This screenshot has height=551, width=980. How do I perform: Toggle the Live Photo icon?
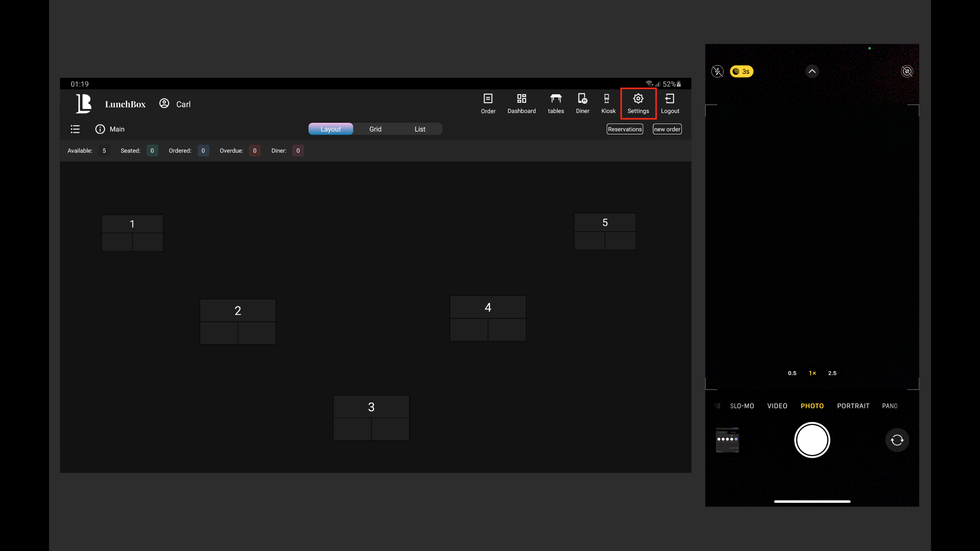[x=907, y=72]
